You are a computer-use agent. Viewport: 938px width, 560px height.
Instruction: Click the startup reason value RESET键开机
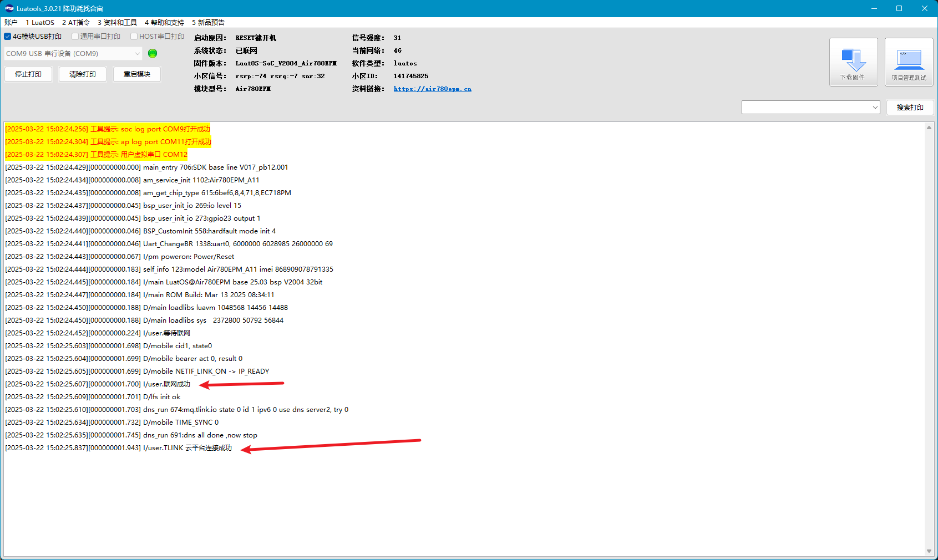tap(256, 38)
